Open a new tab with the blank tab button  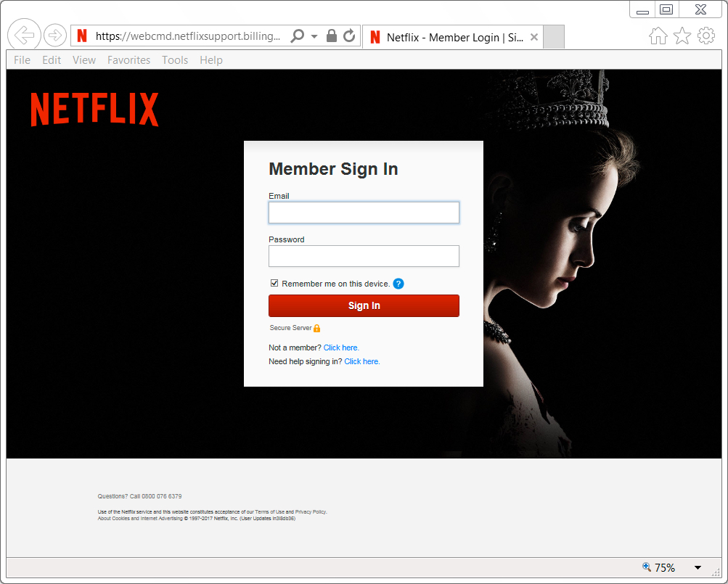tap(553, 37)
